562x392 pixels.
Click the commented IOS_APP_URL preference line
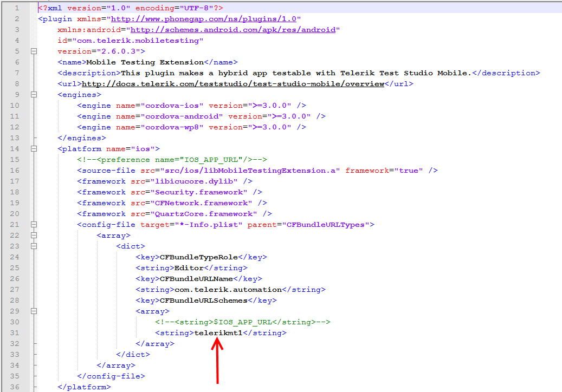tap(172, 160)
